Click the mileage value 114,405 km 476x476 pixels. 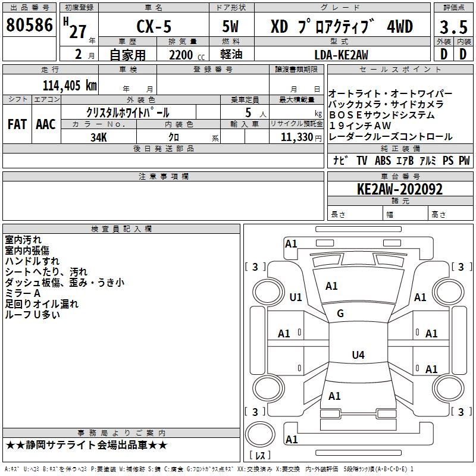click(x=70, y=86)
